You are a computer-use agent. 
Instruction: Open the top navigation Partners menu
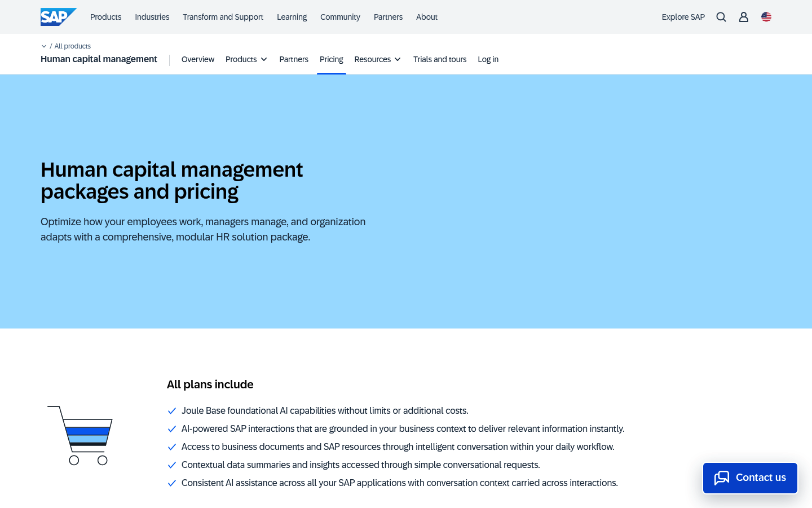(x=388, y=17)
